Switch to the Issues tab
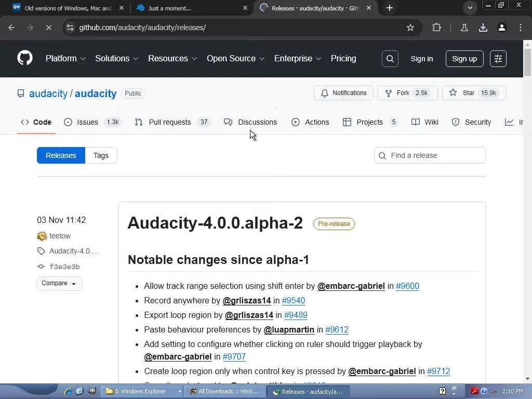This screenshot has width=532, height=399. (x=92, y=122)
